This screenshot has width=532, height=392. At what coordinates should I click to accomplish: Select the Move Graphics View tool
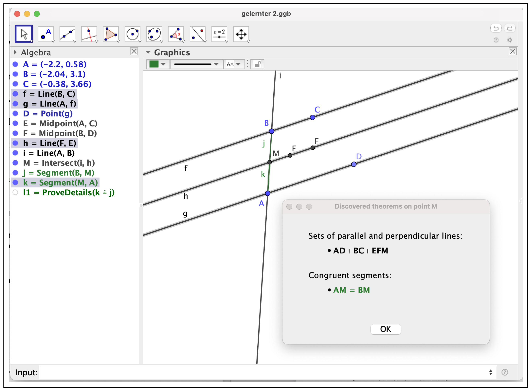tap(241, 34)
